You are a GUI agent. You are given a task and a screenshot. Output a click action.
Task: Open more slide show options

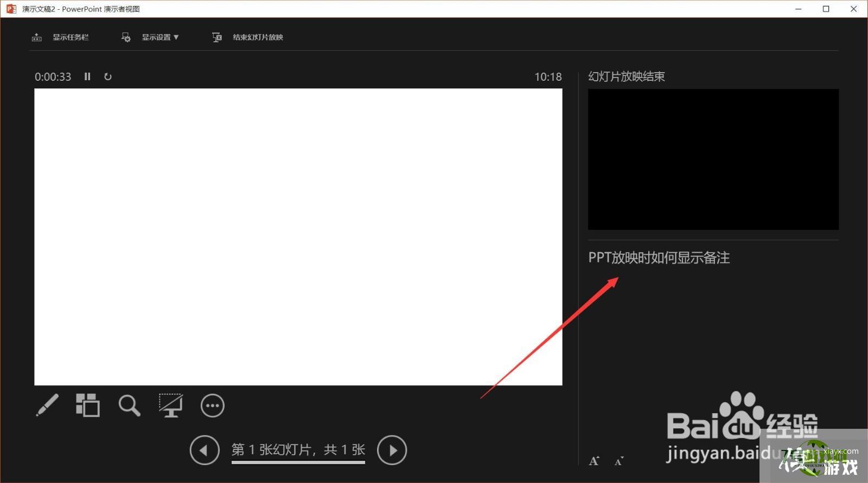click(x=213, y=405)
